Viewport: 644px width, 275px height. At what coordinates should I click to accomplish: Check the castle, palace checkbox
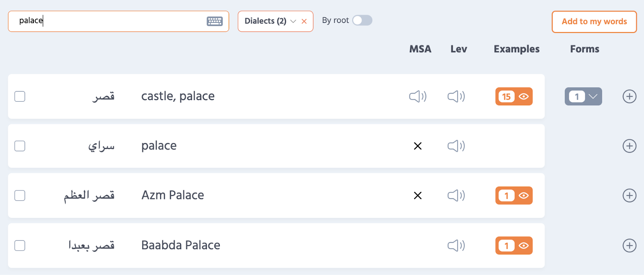(20, 96)
